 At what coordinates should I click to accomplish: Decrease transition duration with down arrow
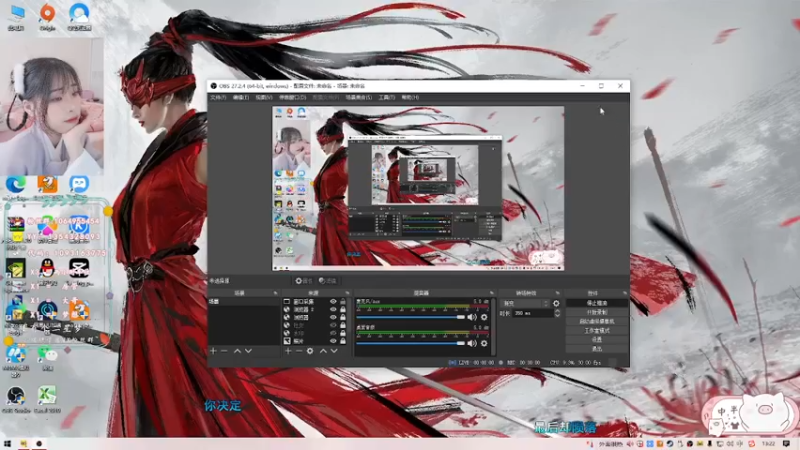coord(557,315)
